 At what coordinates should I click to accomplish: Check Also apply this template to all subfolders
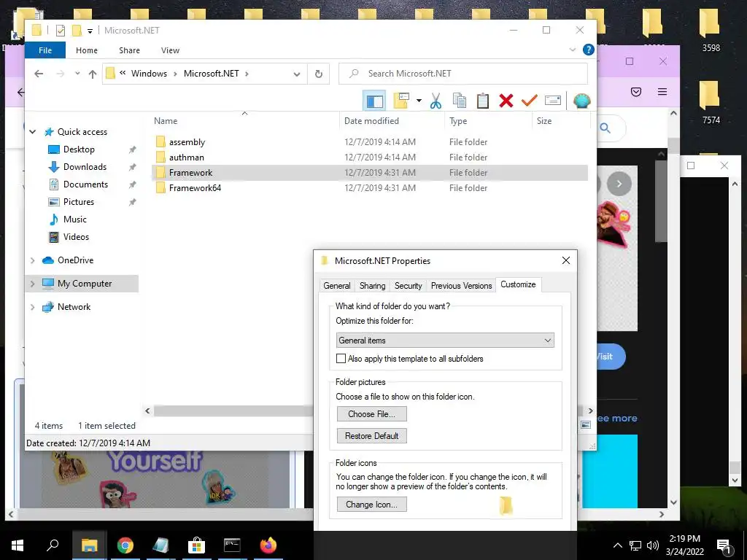click(341, 359)
